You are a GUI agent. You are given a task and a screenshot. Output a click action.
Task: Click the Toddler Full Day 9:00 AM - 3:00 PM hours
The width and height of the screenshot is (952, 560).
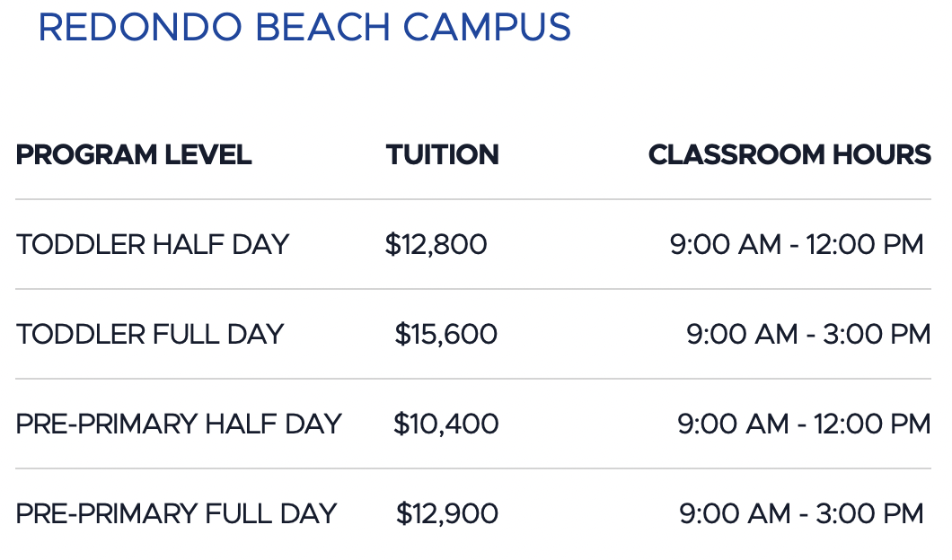tap(808, 335)
